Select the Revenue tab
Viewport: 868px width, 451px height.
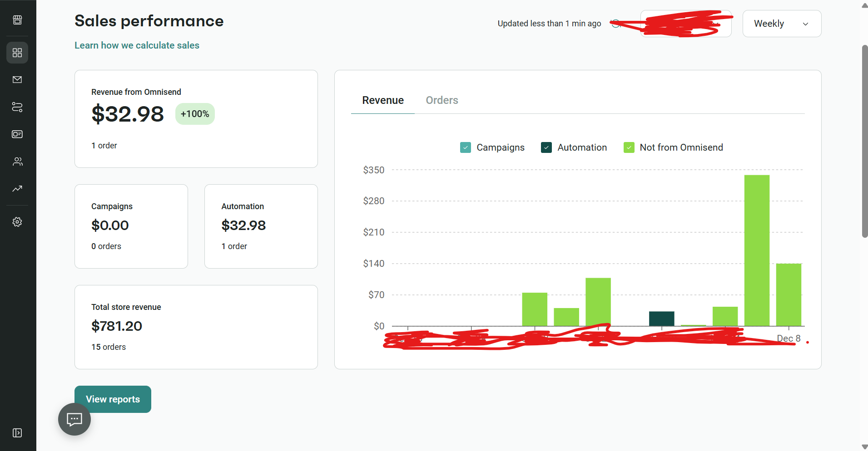382,100
